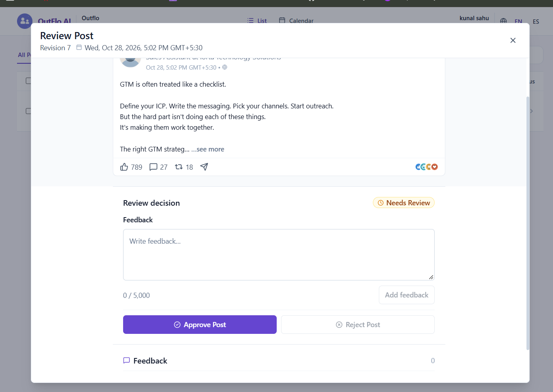
Task: Click the kunal sahu username
Action: pyautogui.click(x=474, y=18)
